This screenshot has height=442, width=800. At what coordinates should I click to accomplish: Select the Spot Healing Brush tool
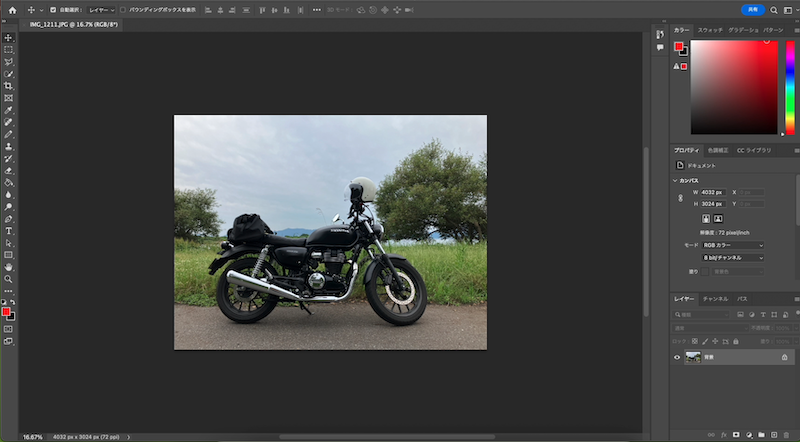point(8,122)
